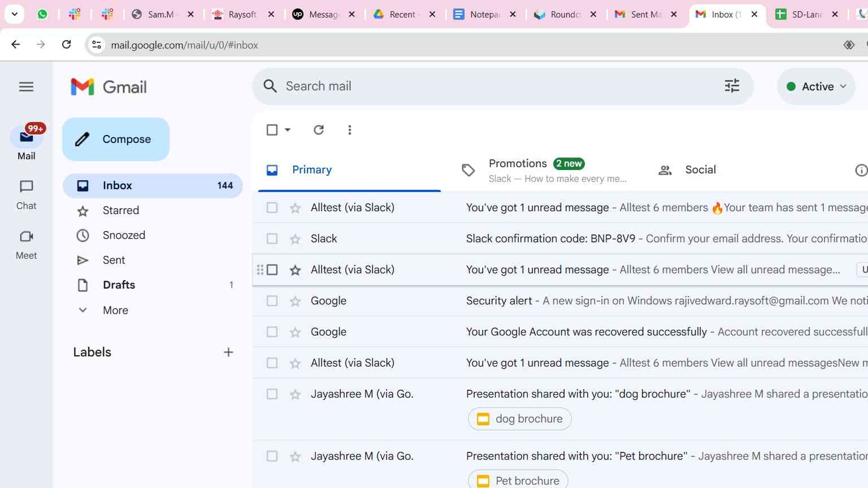Star the Slack confirmation code email
The width and height of the screenshot is (868, 488).
coord(295,239)
